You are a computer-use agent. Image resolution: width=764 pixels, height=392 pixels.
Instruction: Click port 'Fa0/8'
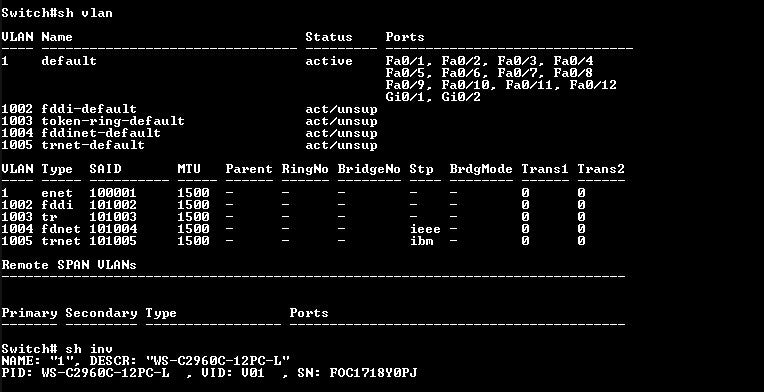[573, 73]
